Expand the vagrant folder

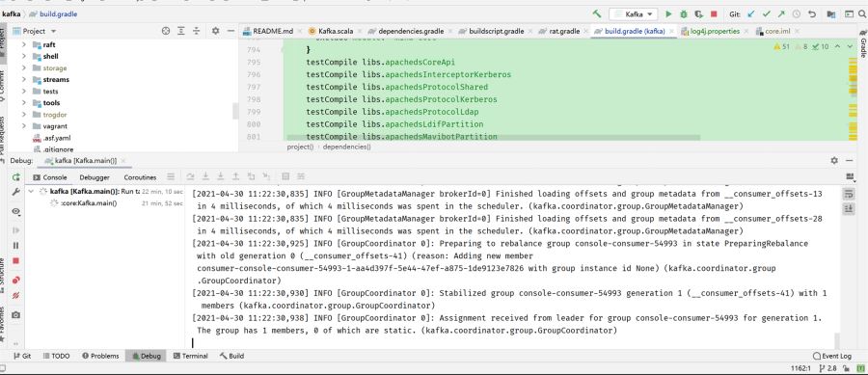(x=24, y=126)
